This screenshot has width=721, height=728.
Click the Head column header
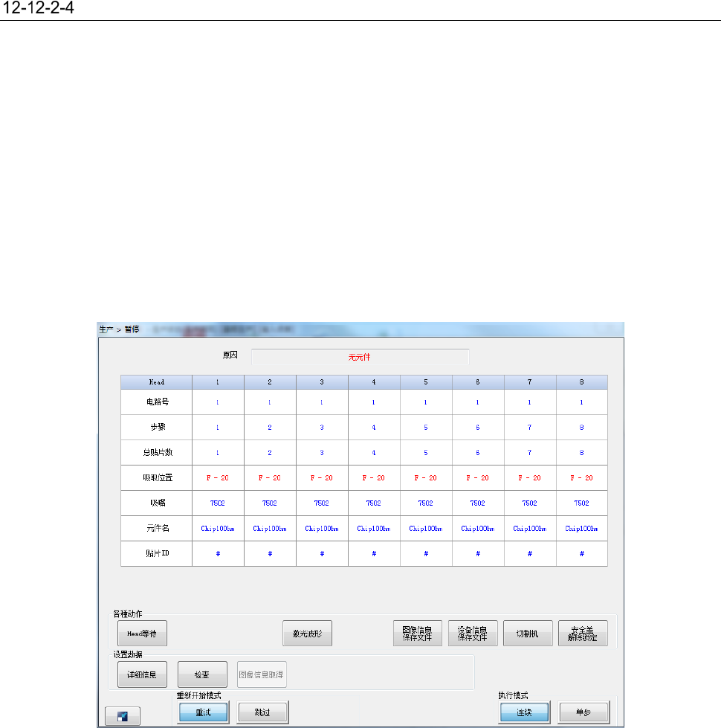[x=156, y=382]
